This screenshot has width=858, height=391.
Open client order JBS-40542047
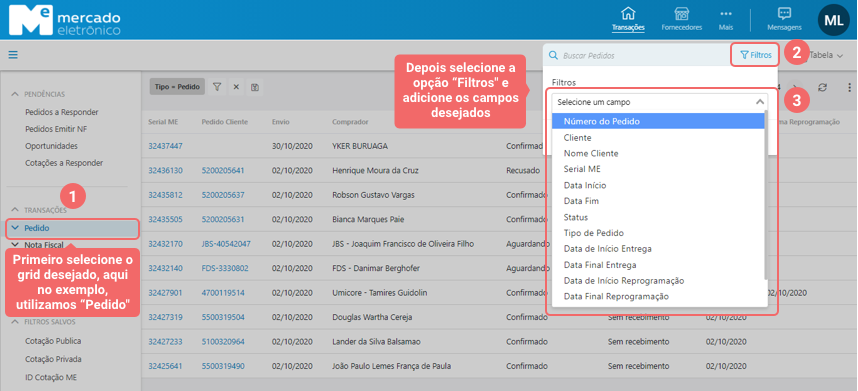click(226, 244)
